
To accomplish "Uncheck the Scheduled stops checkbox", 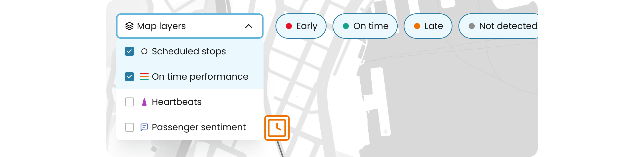I will 129,51.
